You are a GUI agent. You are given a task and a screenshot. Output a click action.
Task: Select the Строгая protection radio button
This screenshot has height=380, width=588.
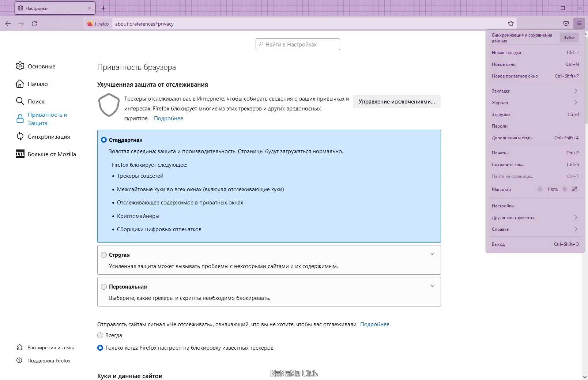click(104, 255)
